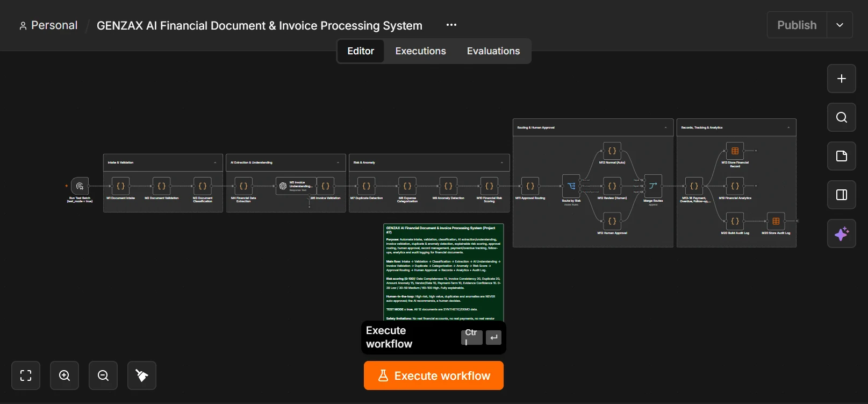
Task: Select the M10 Financial Risk Scoring node
Action: (489, 186)
